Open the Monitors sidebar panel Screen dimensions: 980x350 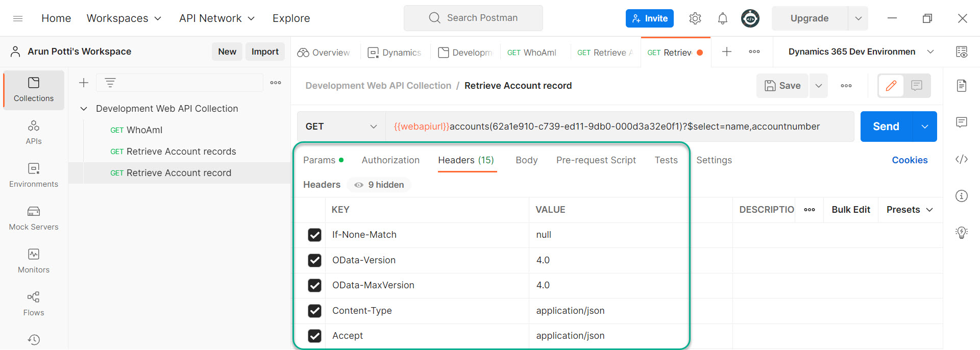(34, 261)
